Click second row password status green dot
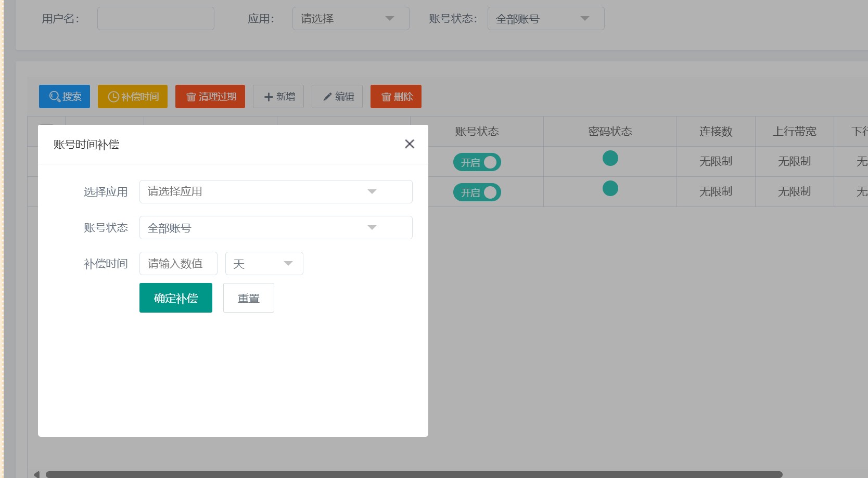The width and height of the screenshot is (868, 478). point(610,188)
